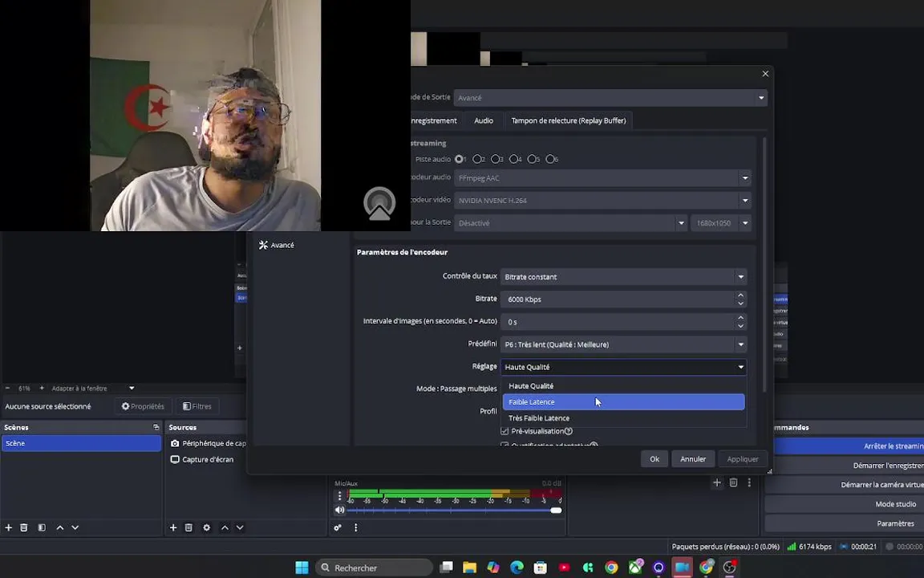Open advanced audio properties gears icon

point(338,528)
